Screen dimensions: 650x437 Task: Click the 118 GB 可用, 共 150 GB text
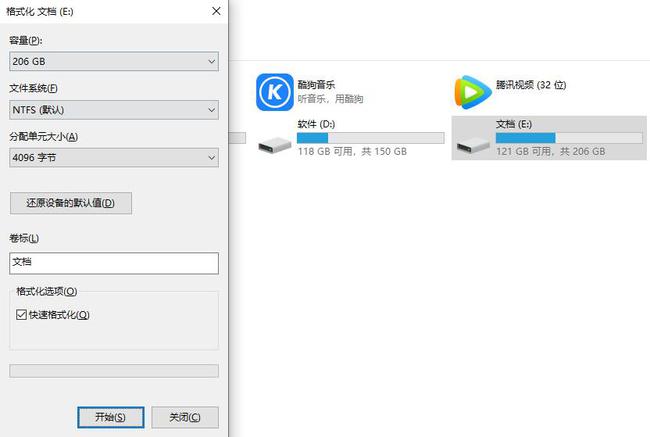tap(352, 151)
